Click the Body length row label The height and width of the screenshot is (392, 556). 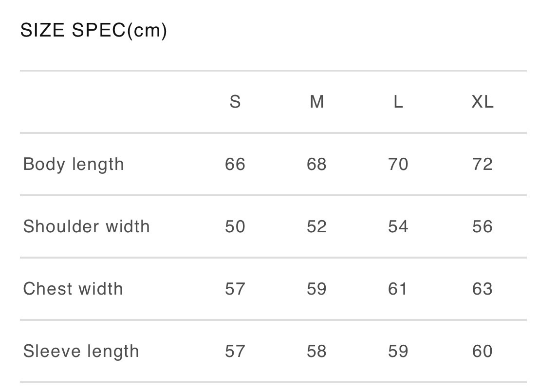coord(74,165)
